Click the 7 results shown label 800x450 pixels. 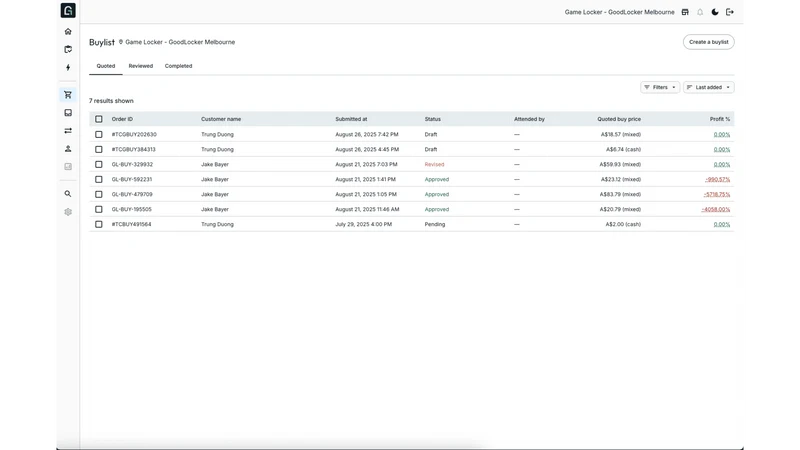(111, 101)
